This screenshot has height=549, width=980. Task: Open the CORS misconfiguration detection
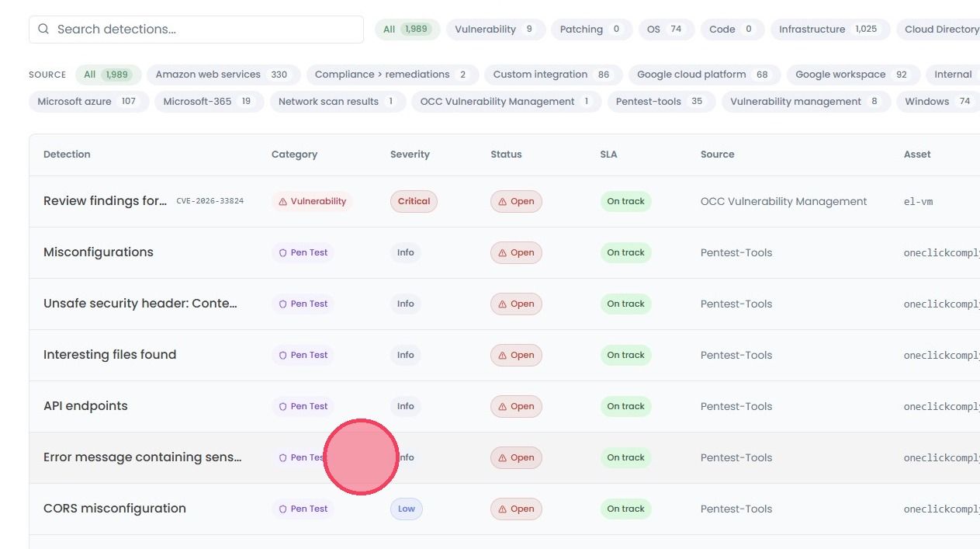(x=115, y=509)
